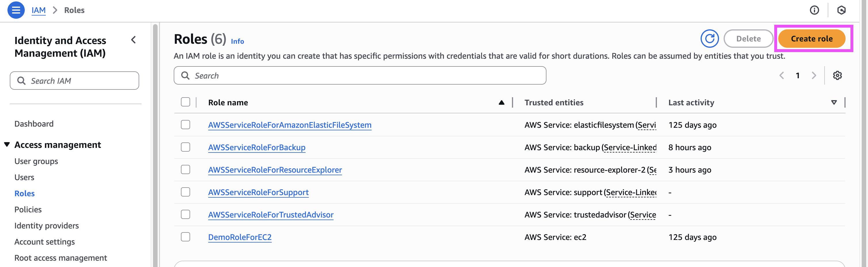The image size is (868, 267).
Task: Open AWSServiceRoleForSupport role link
Action: [x=258, y=192]
